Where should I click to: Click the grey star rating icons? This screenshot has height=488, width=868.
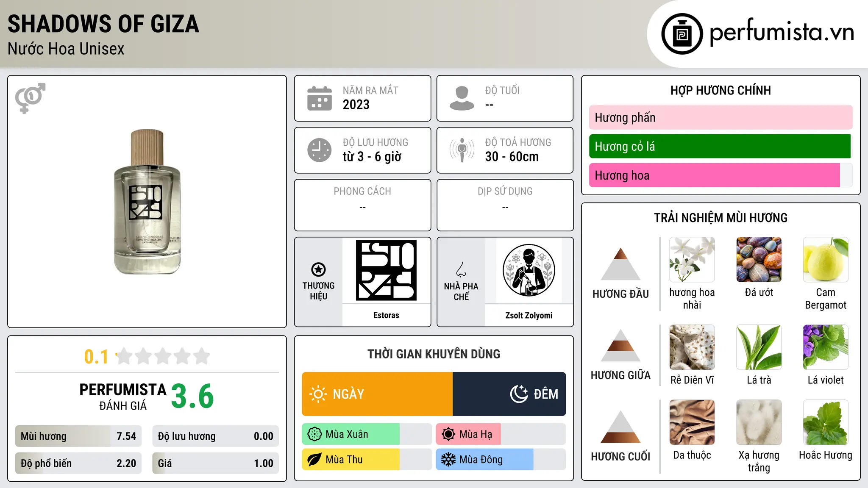[x=163, y=356]
